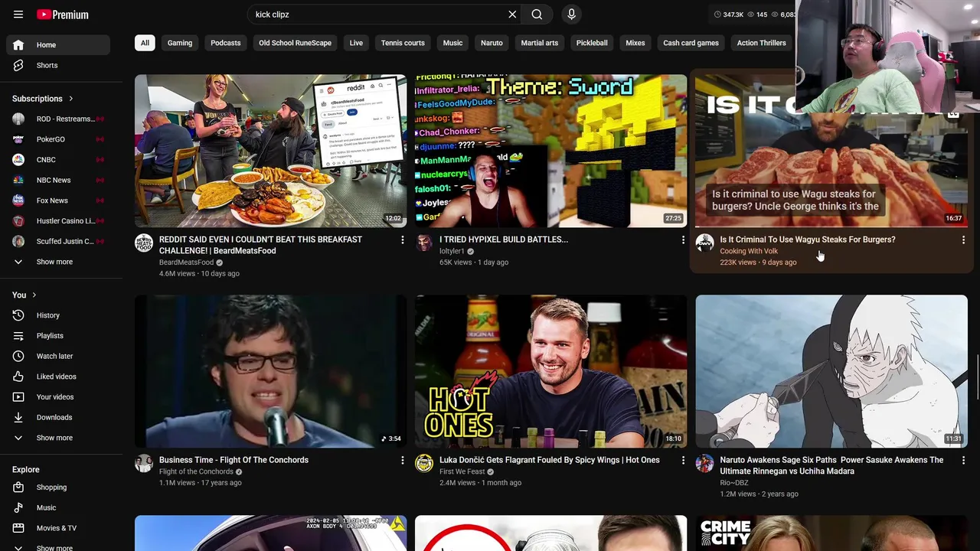Clear the search box text
980x551 pixels.
pyautogui.click(x=512, y=15)
